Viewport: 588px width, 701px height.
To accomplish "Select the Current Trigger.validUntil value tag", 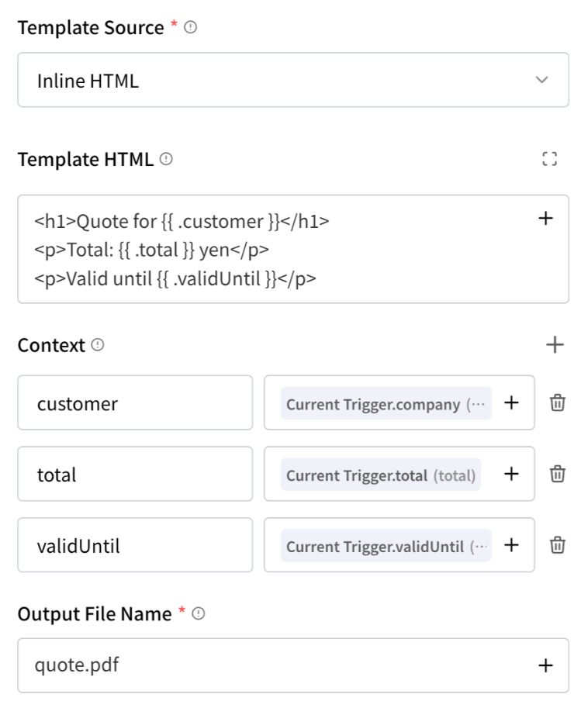I will coord(386,545).
